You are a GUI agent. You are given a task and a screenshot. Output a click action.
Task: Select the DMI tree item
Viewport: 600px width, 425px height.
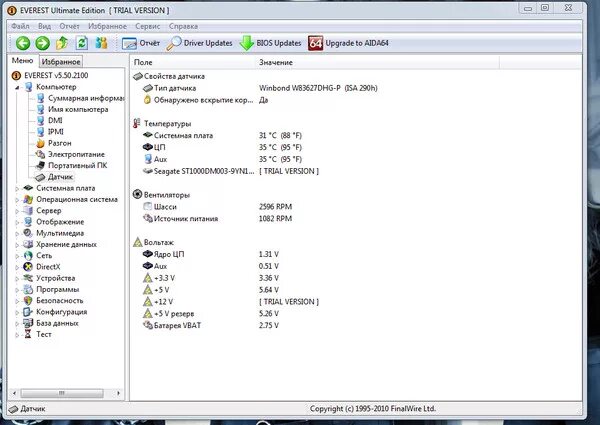(x=55, y=120)
